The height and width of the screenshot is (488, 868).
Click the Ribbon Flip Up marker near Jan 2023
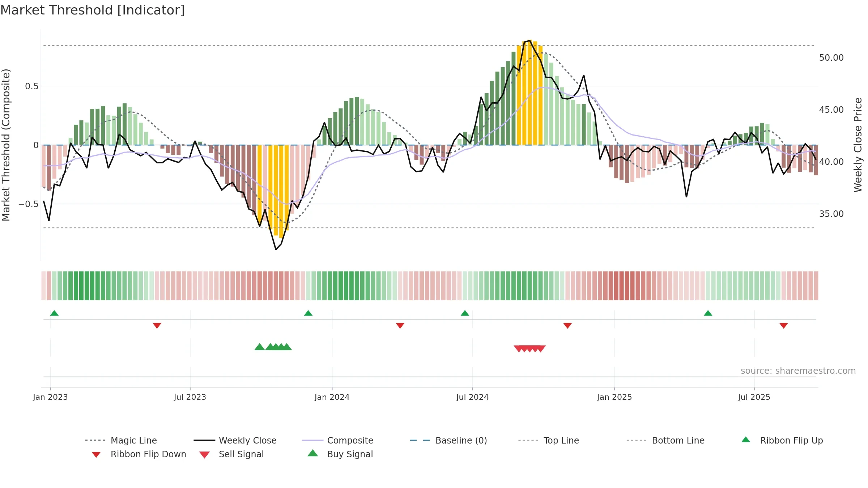pyautogui.click(x=54, y=313)
